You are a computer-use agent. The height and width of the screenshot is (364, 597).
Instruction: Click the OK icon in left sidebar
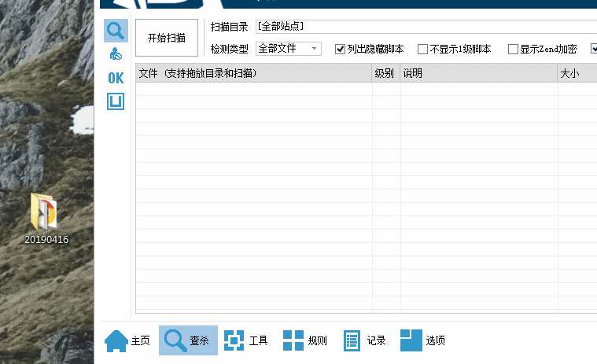[x=116, y=78]
